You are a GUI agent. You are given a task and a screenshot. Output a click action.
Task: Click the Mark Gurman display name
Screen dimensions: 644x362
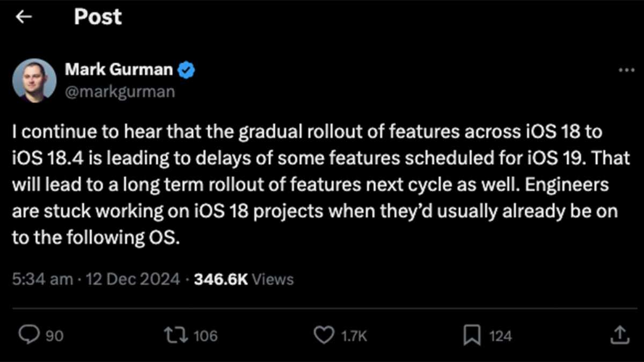(119, 69)
